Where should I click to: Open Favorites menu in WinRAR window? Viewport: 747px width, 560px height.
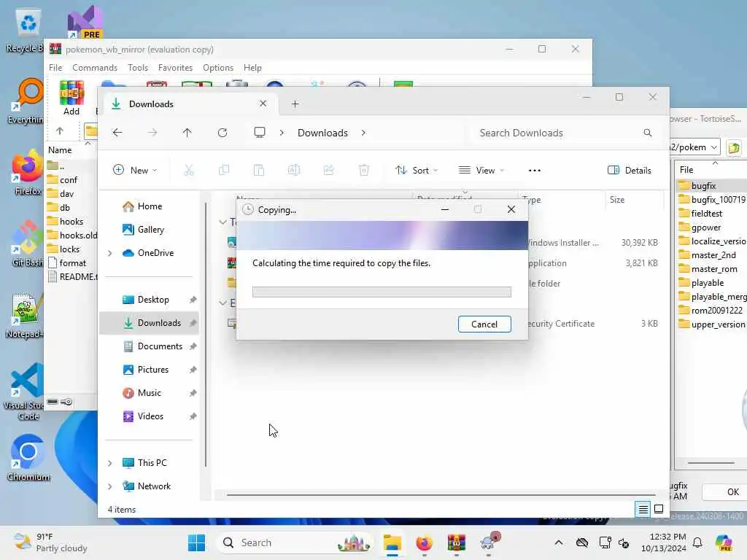click(x=175, y=68)
